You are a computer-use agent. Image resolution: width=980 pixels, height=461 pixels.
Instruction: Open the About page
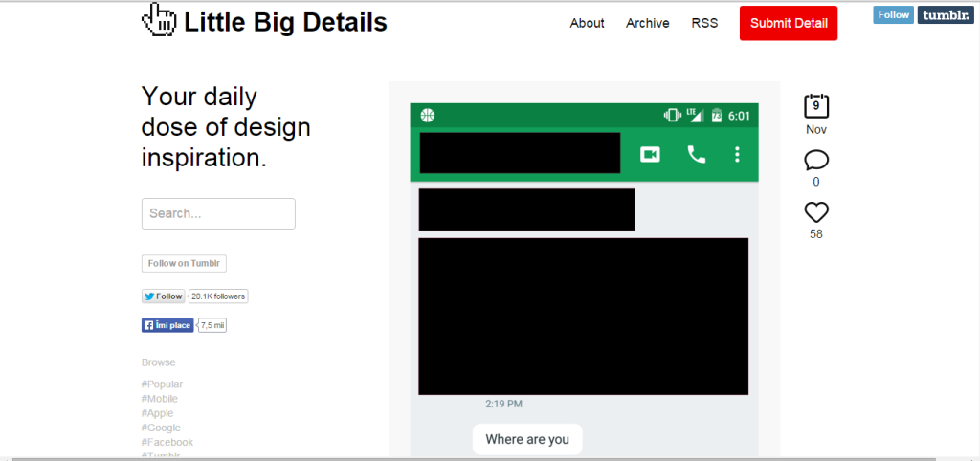tap(587, 23)
